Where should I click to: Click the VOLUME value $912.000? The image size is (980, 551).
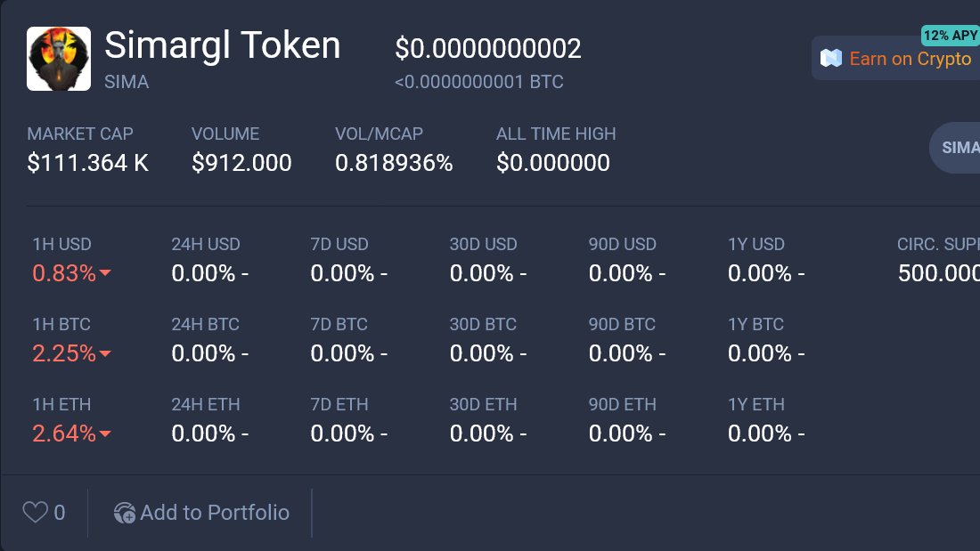pyautogui.click(x=241, y=163)
